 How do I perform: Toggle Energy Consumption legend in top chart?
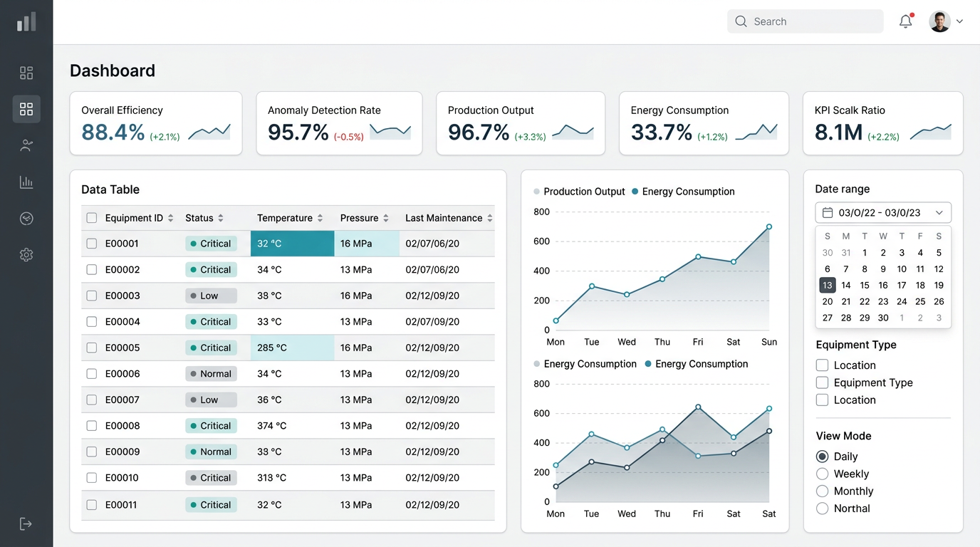(x=683, y=192)
